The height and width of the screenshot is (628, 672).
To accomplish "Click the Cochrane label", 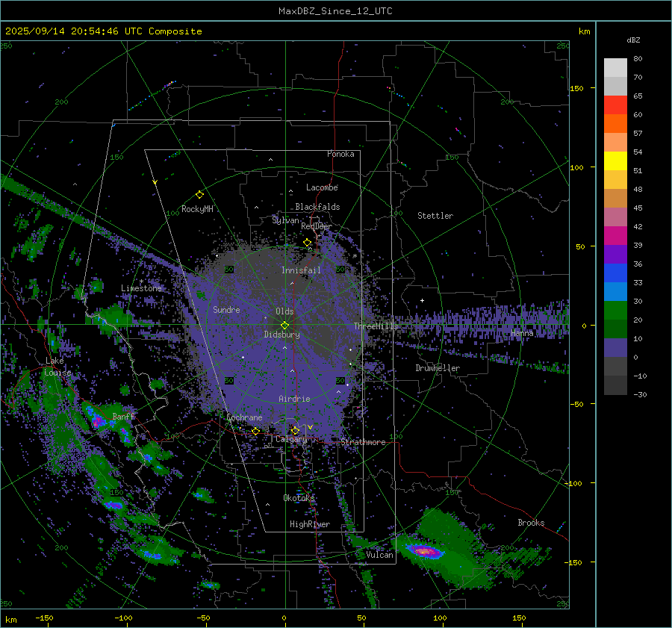I will click(244, 417).
